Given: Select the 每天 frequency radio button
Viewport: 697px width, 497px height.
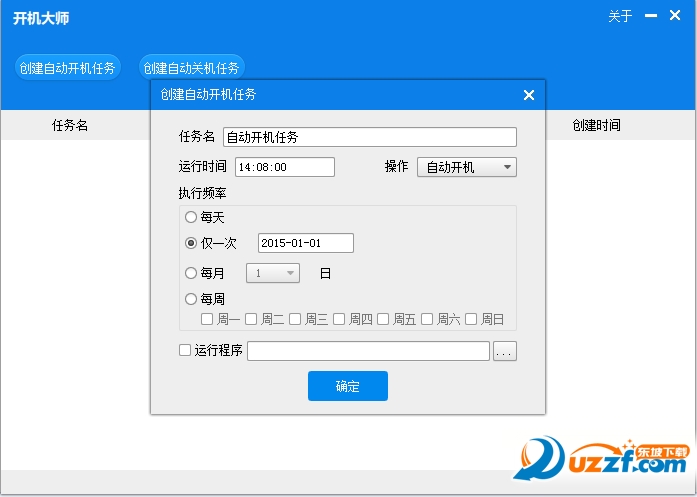Looking at the screenshot, I should coord(191,217).
